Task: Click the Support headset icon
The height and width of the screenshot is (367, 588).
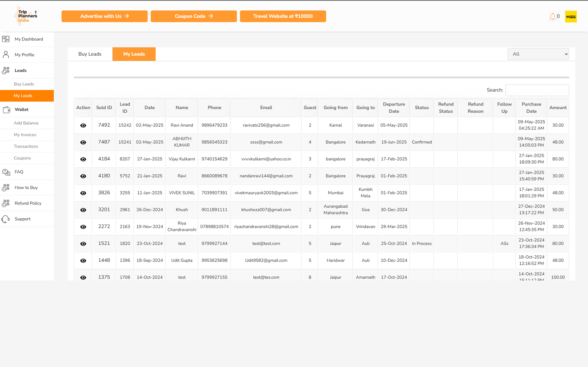Action: pyautogui.click(x=6, y=219)
